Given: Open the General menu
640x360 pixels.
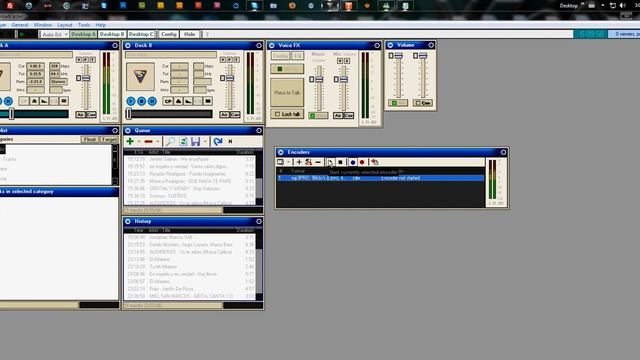Looking at the screenshot, I should coord(20,25).
